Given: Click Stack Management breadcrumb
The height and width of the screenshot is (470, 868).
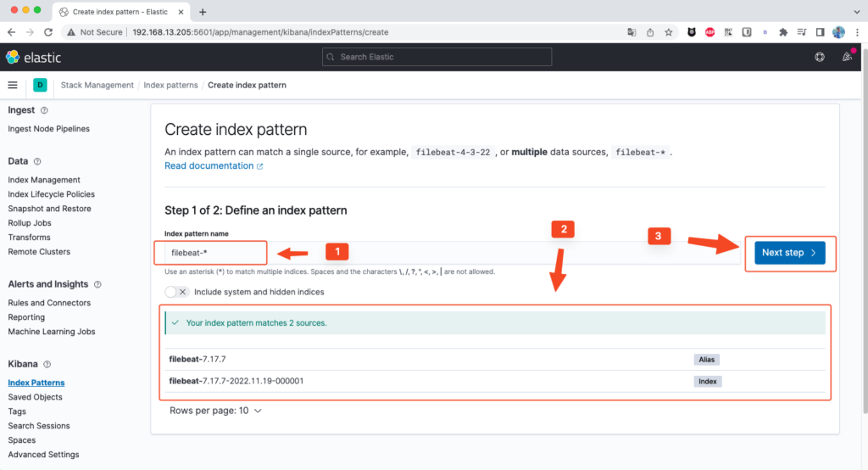Looking at the screenshot, I should 97,85.
